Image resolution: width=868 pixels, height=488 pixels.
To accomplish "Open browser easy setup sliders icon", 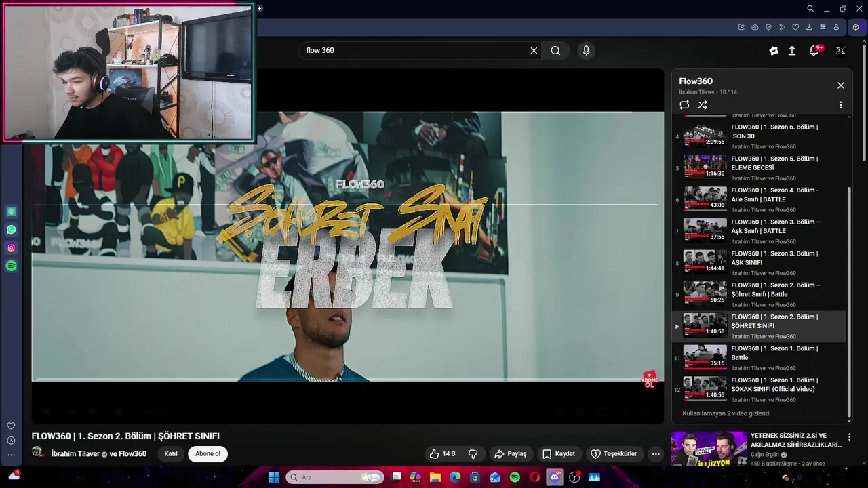I will [823, 27].
